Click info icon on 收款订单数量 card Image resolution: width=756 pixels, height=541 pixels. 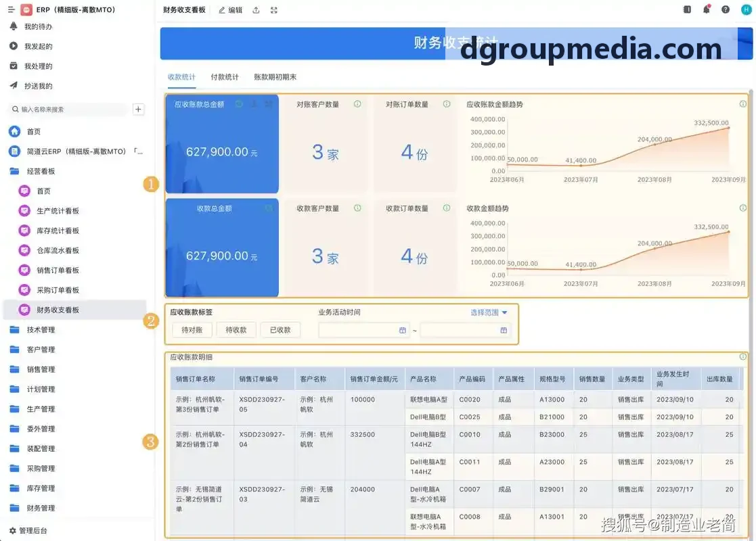pos(447,208)
